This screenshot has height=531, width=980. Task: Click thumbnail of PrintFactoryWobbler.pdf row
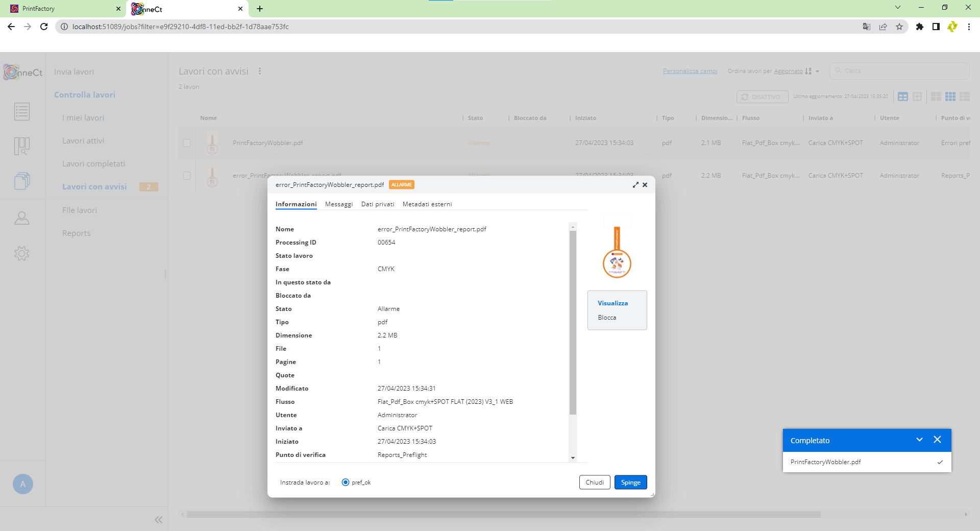coord(212,143)
